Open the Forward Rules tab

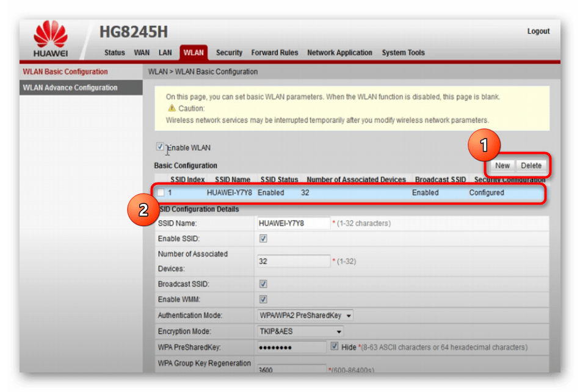[275, 53]
